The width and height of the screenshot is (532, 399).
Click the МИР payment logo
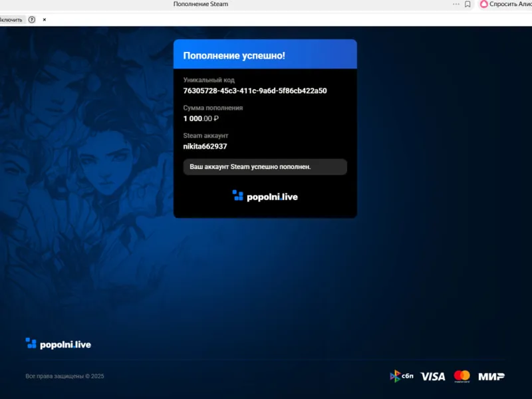(x=491, y=376)
